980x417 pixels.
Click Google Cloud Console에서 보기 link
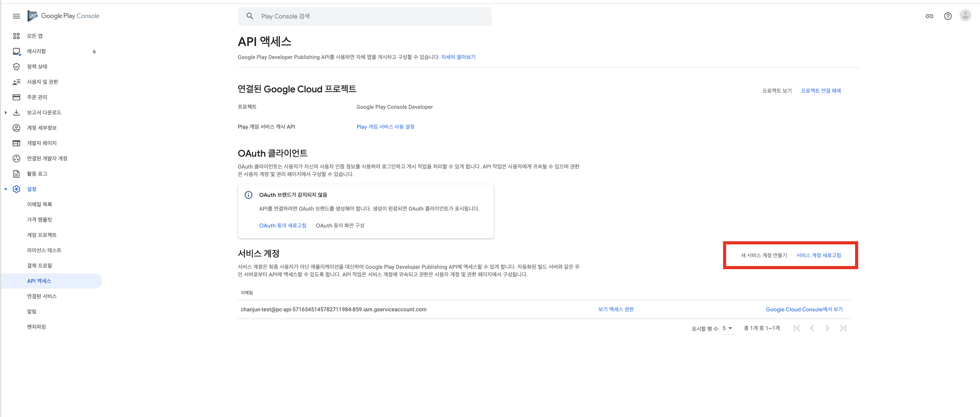(804, 309)
